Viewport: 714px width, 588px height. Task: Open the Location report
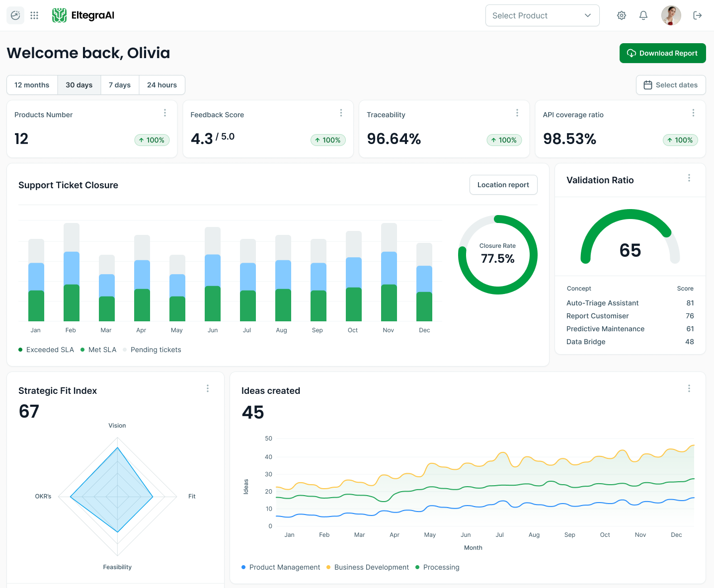(x=503, y=185)
